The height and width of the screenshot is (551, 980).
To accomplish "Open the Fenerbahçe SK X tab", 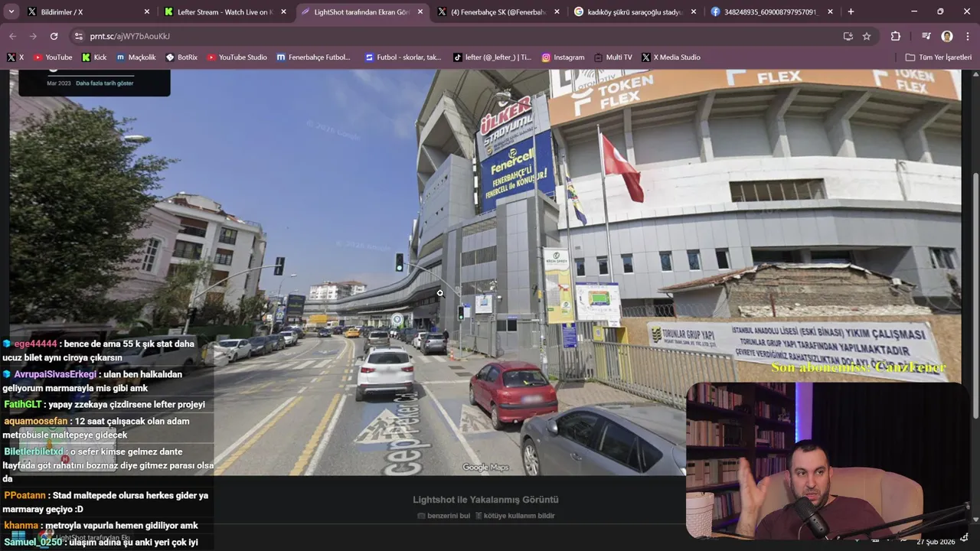I will 498,11.
